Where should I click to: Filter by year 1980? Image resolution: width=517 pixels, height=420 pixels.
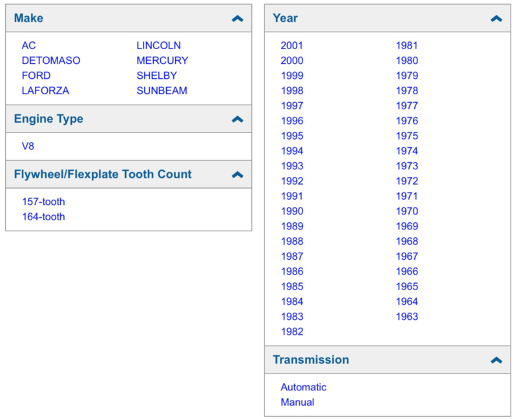[x=407, y=61]
